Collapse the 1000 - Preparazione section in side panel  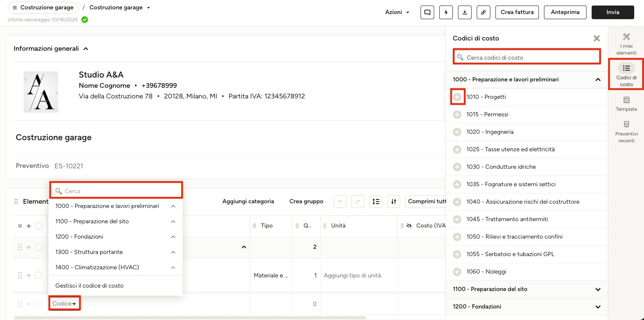pyautogui.click(x=598, y=80)
